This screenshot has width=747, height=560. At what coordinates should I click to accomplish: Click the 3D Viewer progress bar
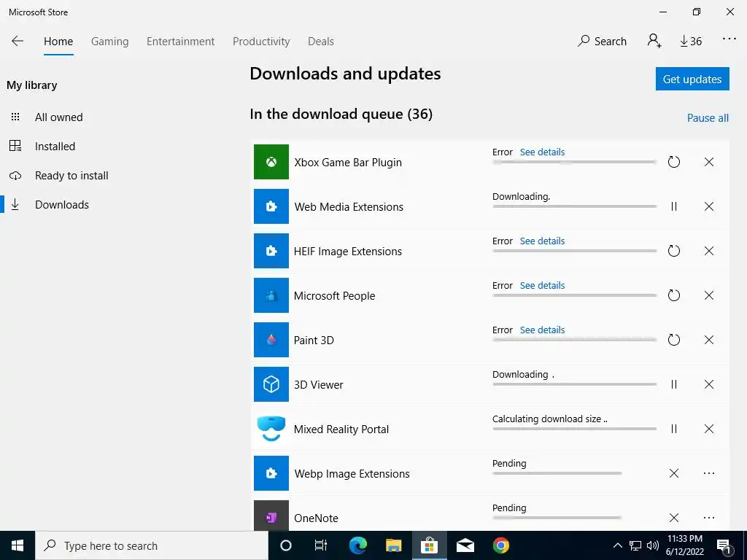[x=575, y=384]
